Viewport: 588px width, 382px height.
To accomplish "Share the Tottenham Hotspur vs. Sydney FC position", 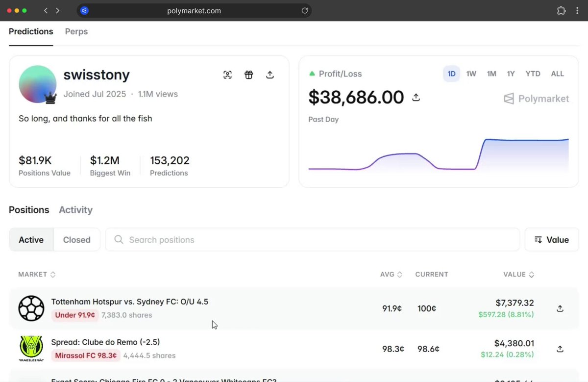I will (560, 308).
